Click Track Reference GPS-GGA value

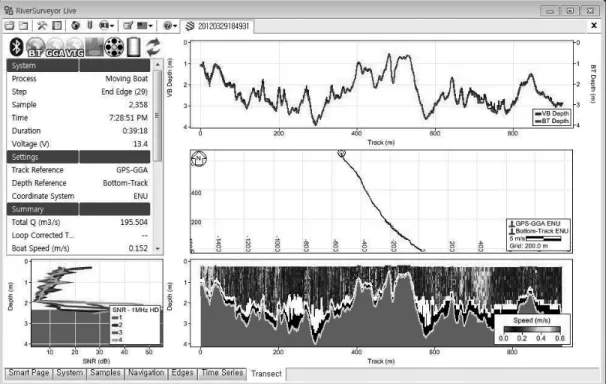click(x=132, y=170)
